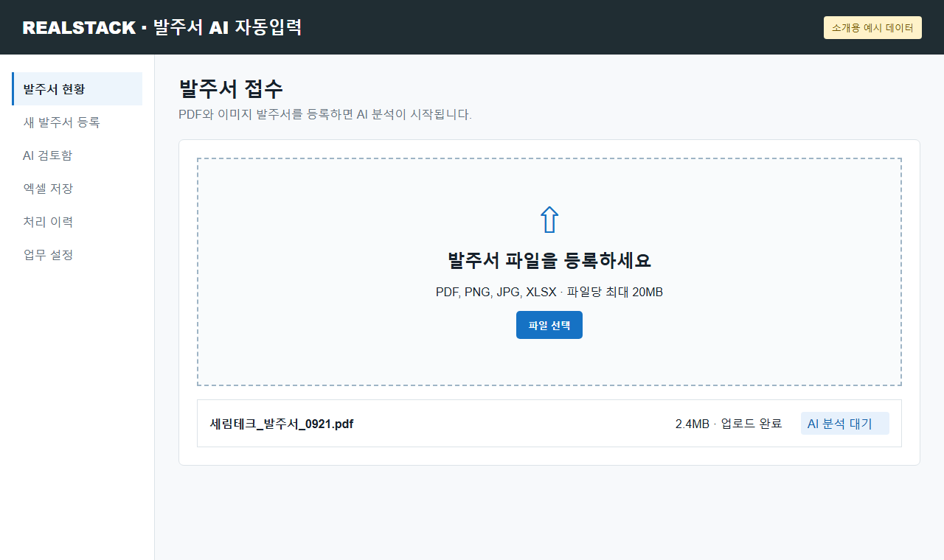
Task: Click the REALSTACK 발주서 AI 자동입력 title
Action: 162,27
